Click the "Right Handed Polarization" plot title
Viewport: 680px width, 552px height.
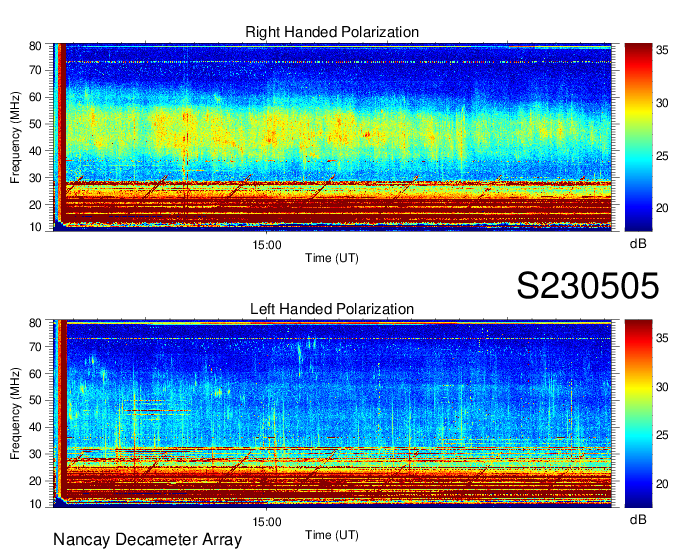(x=332, y=32)
